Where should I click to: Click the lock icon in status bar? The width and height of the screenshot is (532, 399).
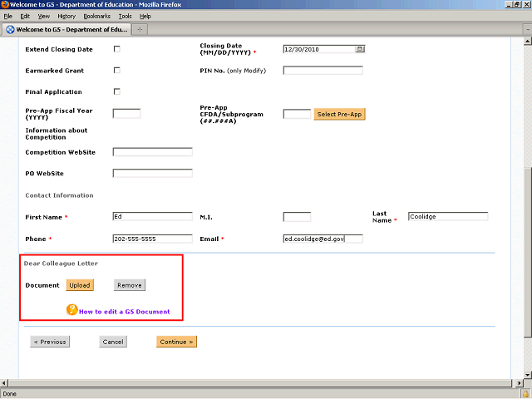(526, 394)
